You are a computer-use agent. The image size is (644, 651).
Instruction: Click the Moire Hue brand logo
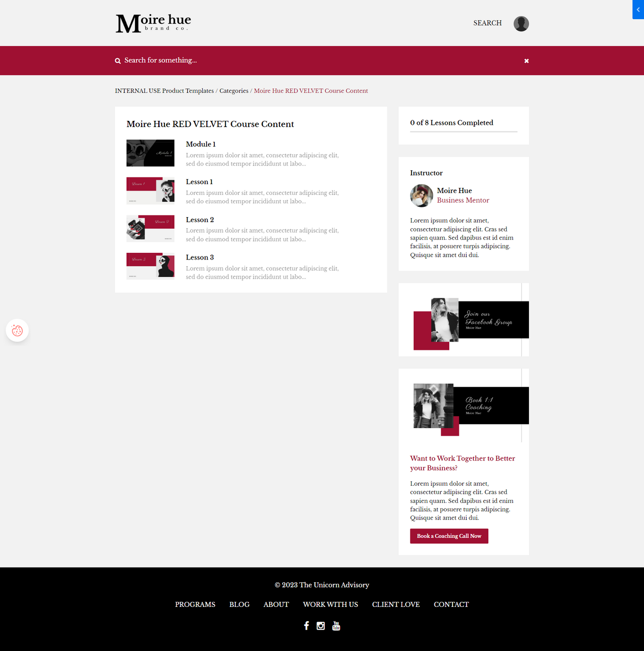tap(153, 23)
